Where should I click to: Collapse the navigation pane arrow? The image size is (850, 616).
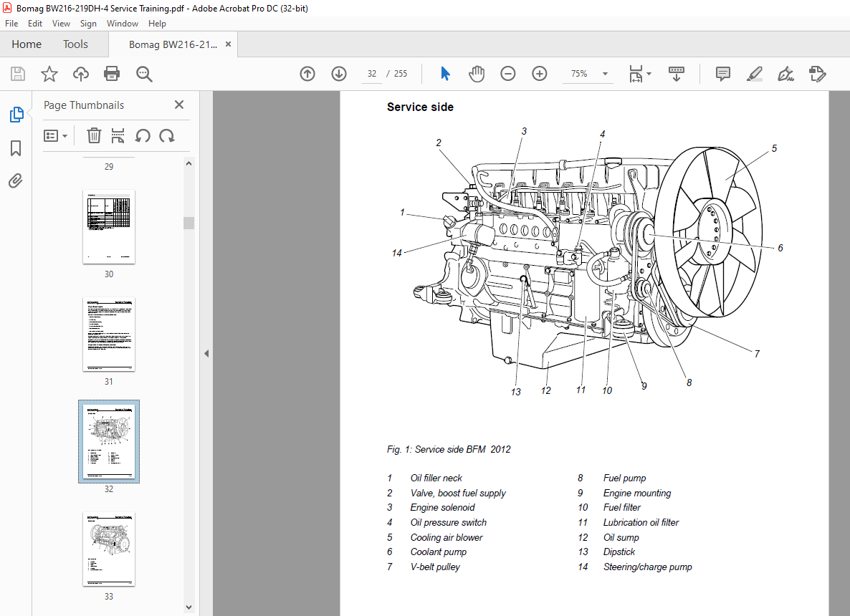tap(206, 353)
